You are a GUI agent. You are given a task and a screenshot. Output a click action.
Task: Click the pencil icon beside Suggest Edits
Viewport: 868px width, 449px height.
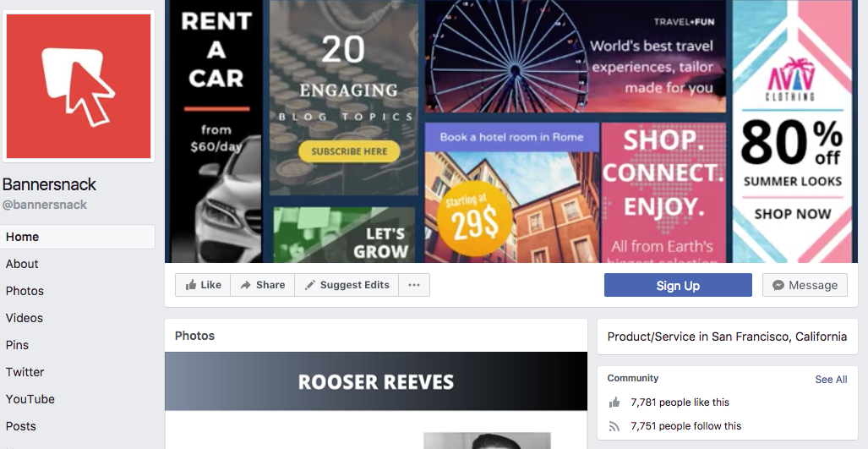pos(310,285)
